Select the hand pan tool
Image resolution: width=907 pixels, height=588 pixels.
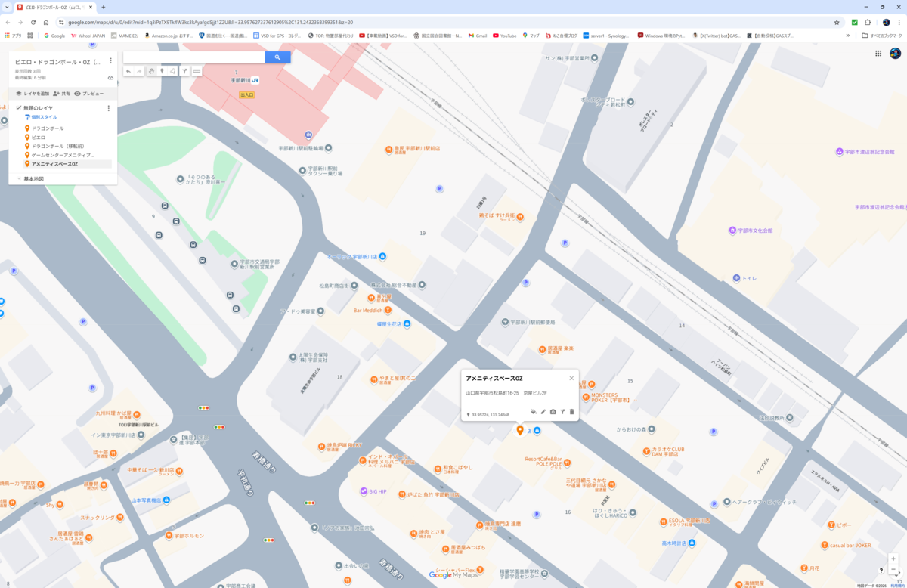151,71
